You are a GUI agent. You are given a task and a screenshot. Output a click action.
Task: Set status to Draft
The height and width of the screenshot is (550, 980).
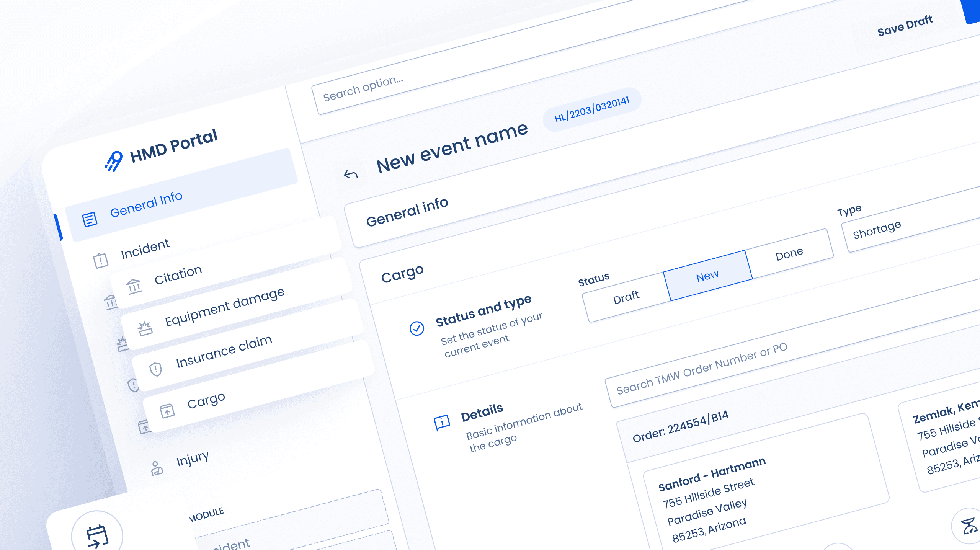[626, 297]
